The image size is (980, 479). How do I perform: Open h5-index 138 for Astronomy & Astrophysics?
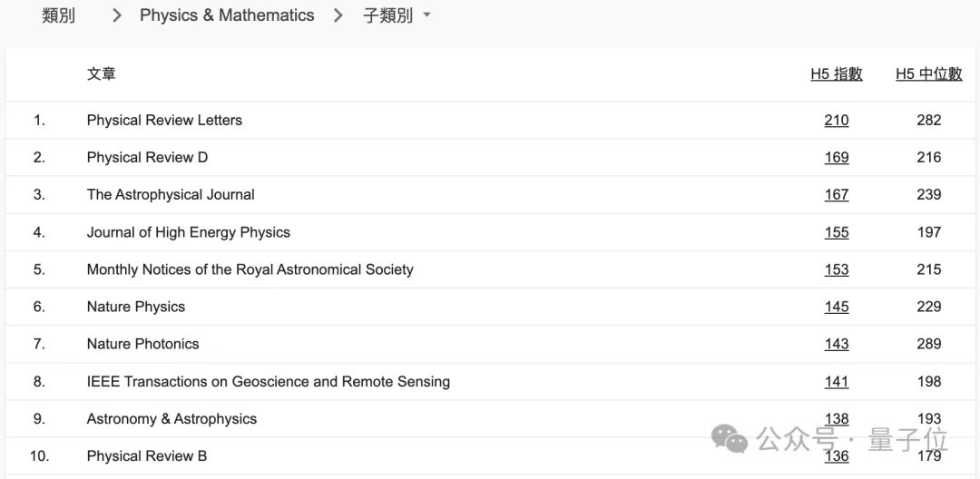point(837,419)
